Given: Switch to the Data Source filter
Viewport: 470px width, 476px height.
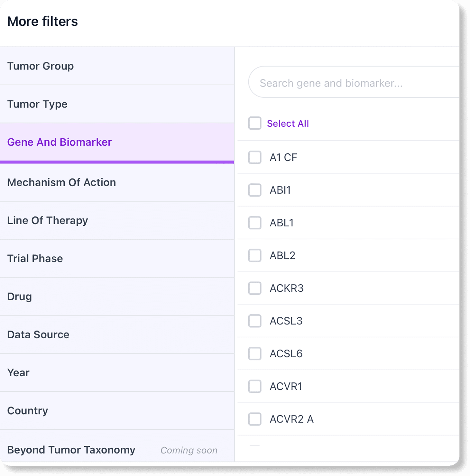Looking at the screenshot, I should pos(117,335).
